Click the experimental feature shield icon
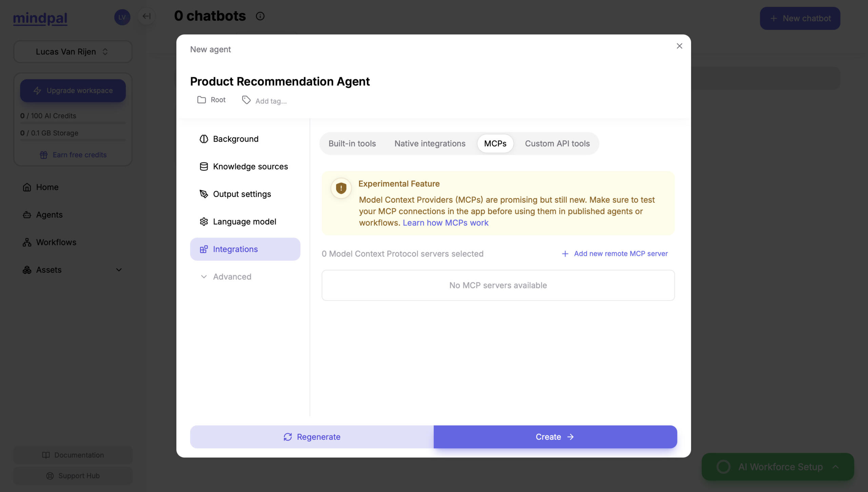This screenshot has width=868, height=492. 341,188
